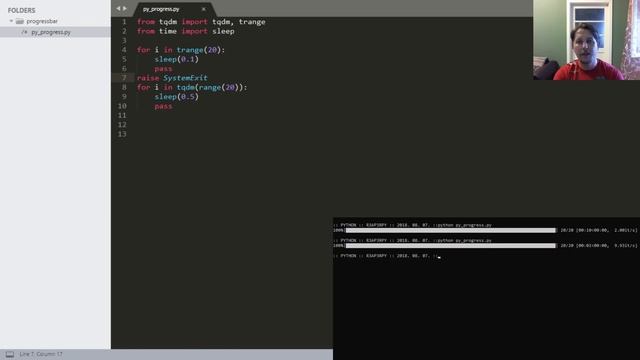
Task: Click the Line 7, Column status text
Action: click(x=41, y=354)
